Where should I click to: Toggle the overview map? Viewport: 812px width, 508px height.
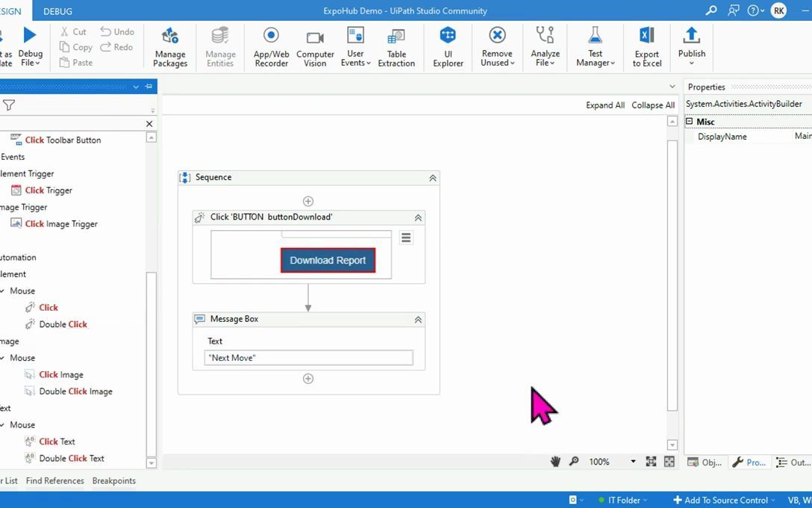pos(669,462)
